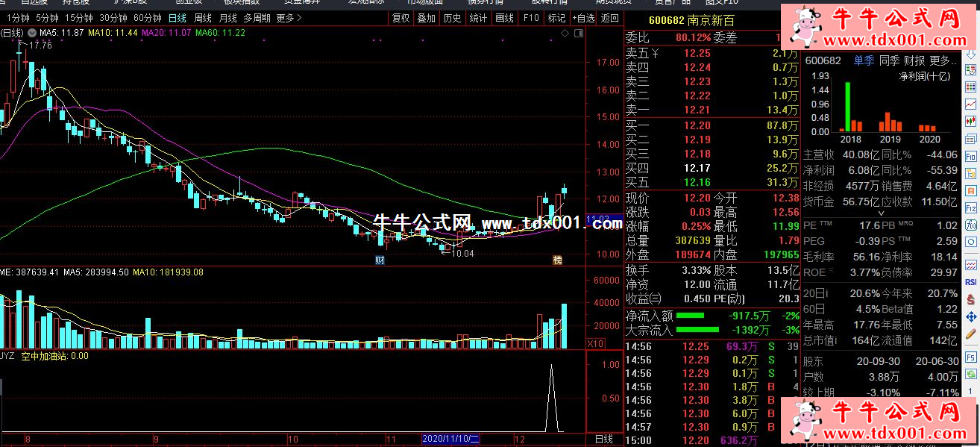Switch to 60分钟 period
Screen dimensions: 980x447
point(148,18)
